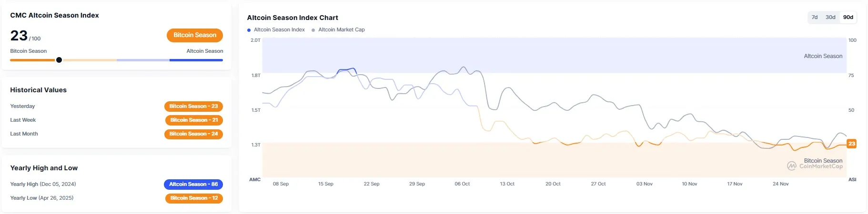Click the 03 Nov date on chart axis

[x=644, y=184]
